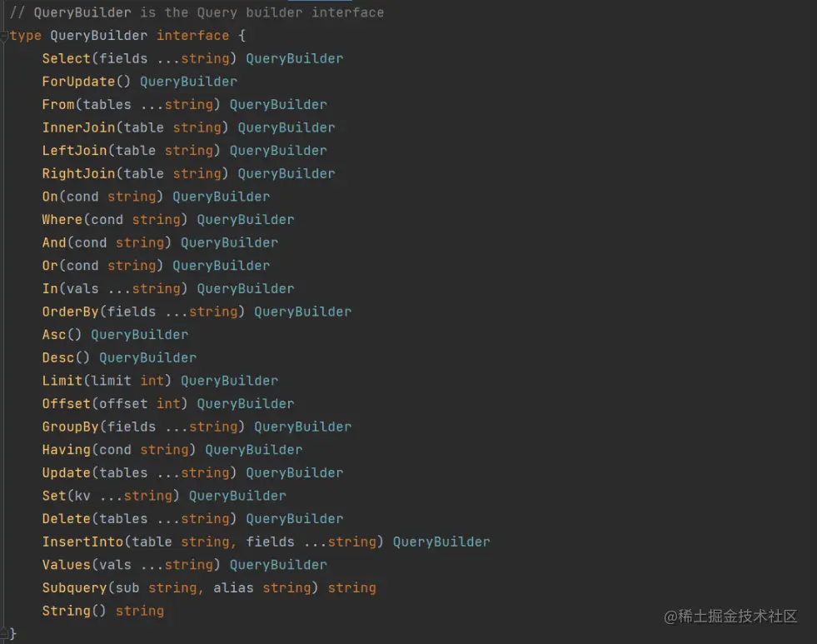
Task: Click the OrderBy method name
Action: click(70, 312)
